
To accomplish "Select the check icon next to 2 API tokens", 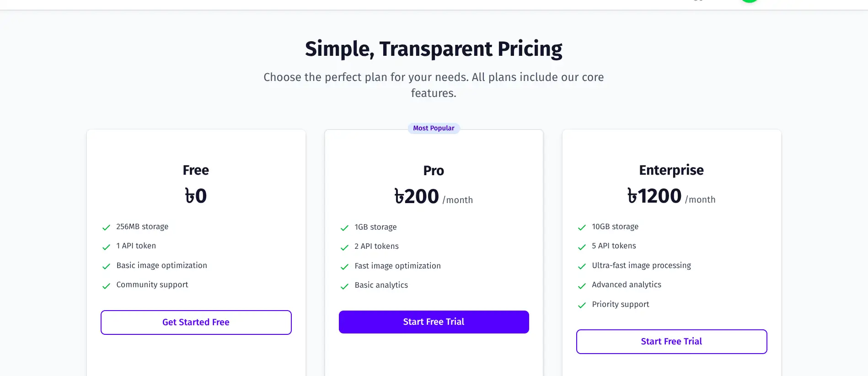I will click(x=344, y=247).
